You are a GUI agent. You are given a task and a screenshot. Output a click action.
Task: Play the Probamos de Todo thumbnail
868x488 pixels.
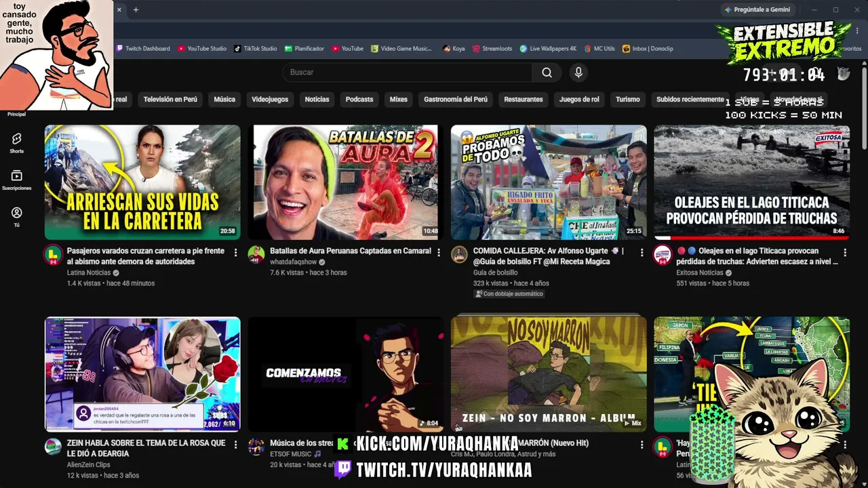549,182
